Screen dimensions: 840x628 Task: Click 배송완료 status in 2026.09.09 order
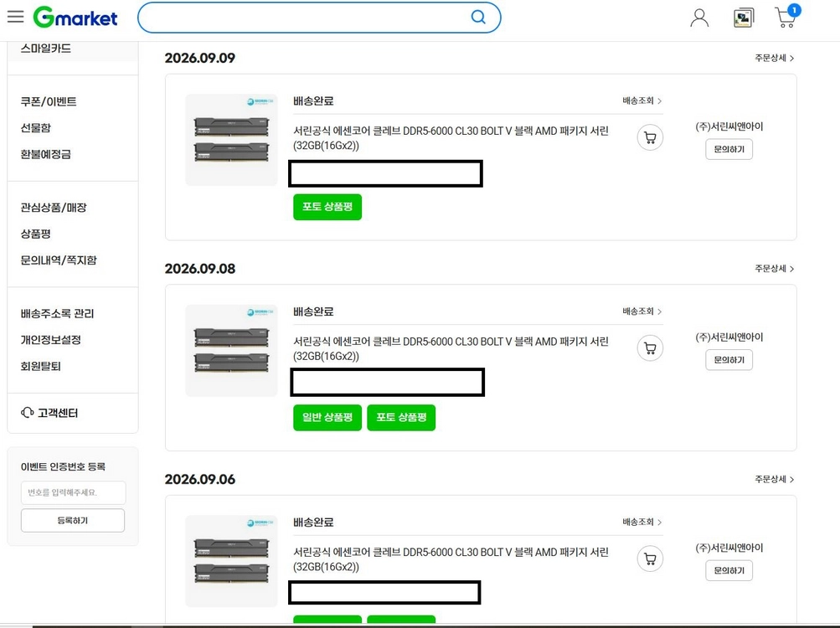[313, 100]
